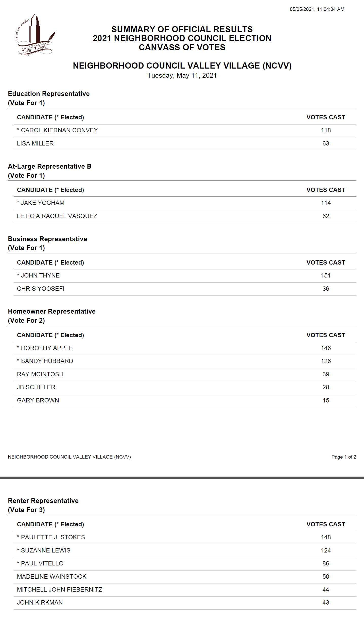Click the Renter Representative heading

(x=43, y=501)
